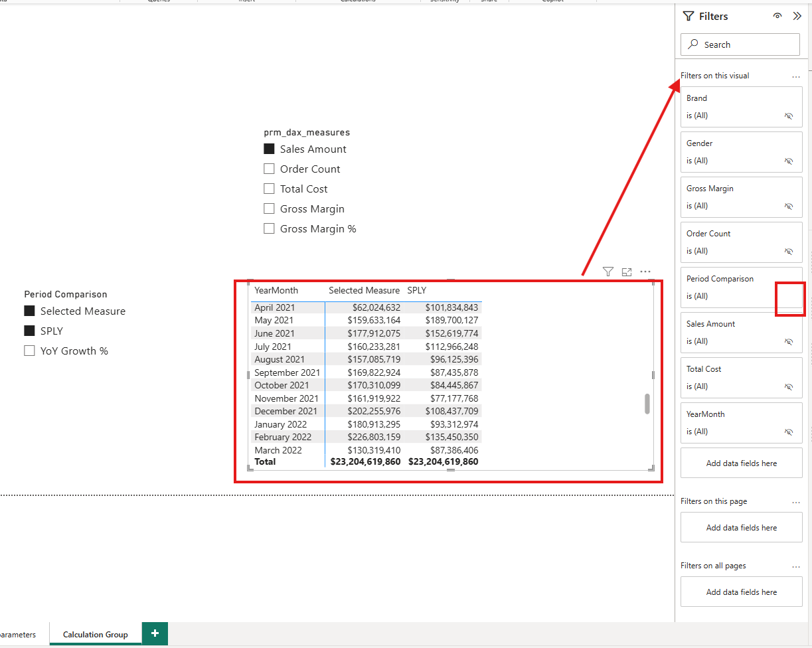Switch to the Calculation Group page tab
The image size is (812, 648).
click(x=96, y=635)
